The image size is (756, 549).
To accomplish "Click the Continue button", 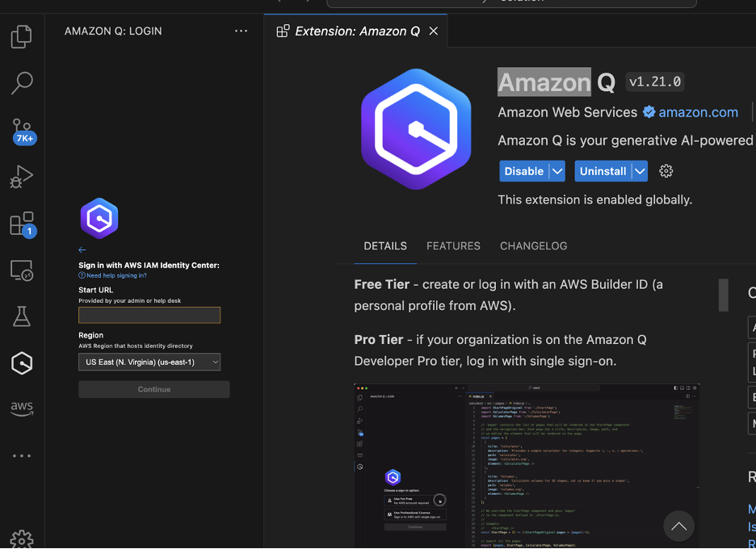I will tap(154, 389).
